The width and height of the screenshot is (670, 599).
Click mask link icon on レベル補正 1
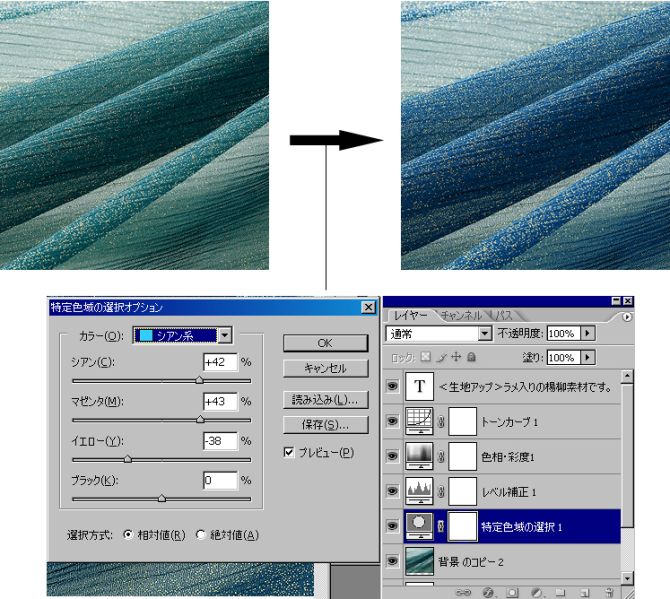click(441, 492)
